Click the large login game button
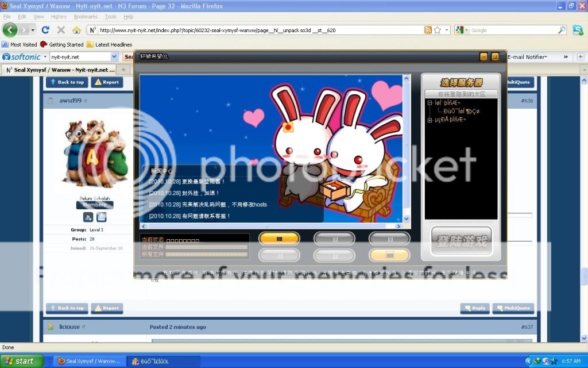 tap(461, 241)
